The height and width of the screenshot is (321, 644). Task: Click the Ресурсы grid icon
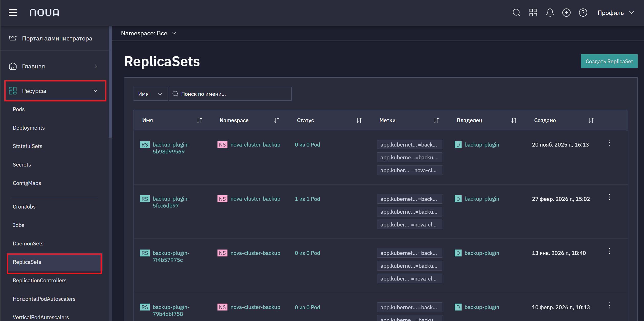point(13,91)
